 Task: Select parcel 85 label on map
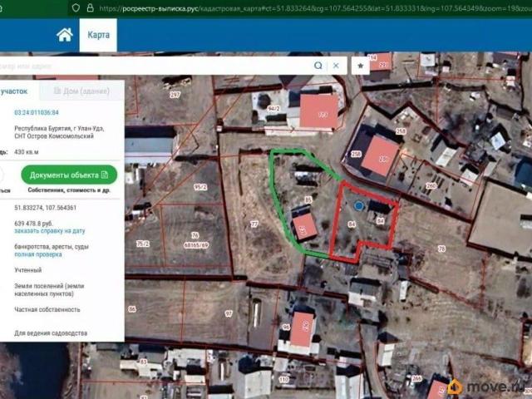(308, 199)
